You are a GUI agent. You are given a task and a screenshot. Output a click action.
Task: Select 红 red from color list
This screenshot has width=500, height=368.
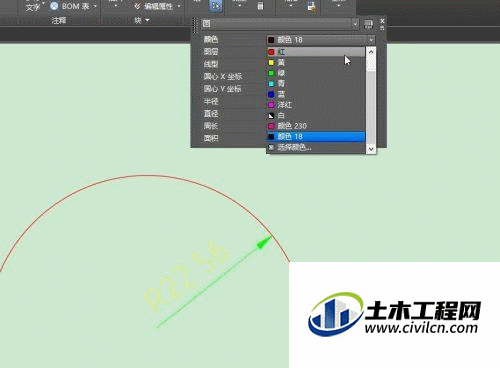point(316,52)
